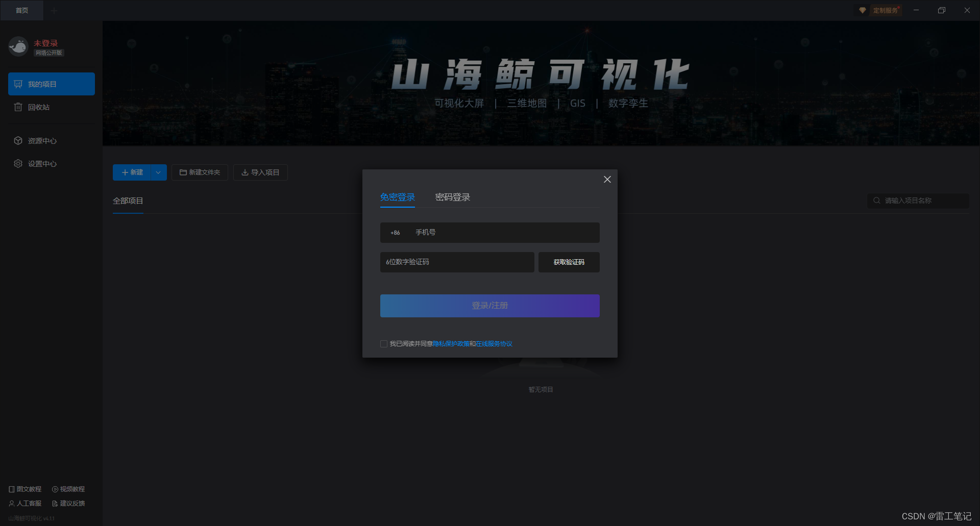This screenshot has width=980, height=526.
Task: Open 视频教程 video tutorial
Action: 68,489
